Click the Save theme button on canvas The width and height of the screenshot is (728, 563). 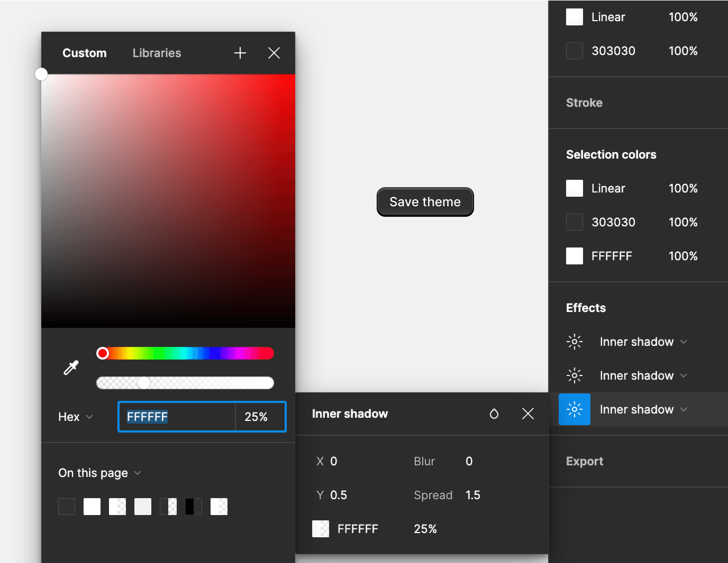pos(425,202)
